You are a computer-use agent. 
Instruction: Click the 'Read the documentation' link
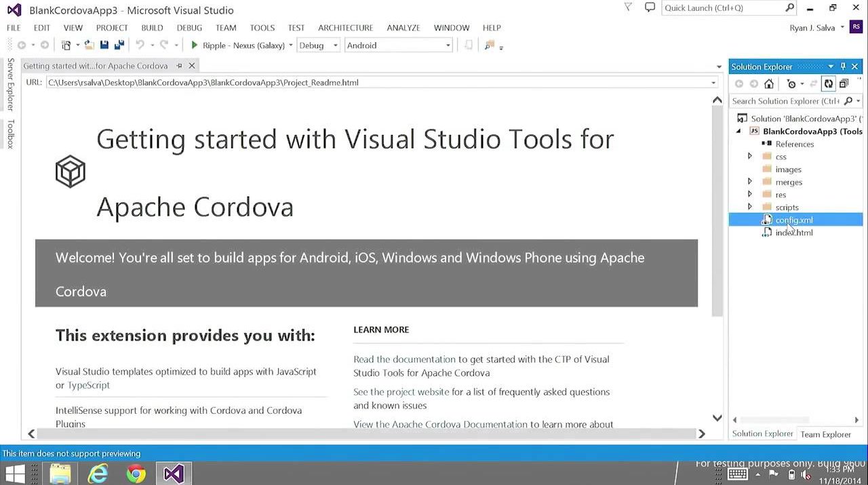coord(404,360)
